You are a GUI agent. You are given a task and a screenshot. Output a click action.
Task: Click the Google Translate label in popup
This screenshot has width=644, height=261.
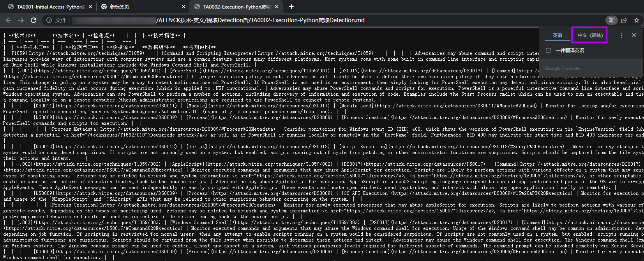[562, 68]
